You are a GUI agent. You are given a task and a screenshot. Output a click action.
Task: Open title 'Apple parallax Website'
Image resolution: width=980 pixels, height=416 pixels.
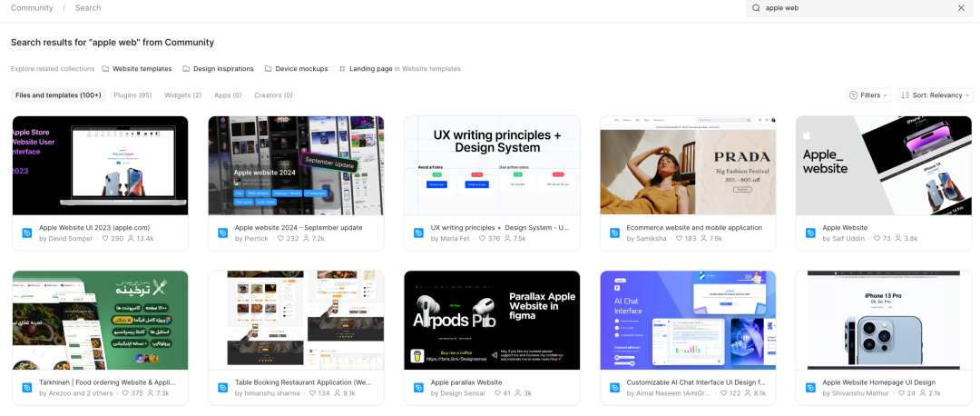pyautogui.click(x=466, y=382)
